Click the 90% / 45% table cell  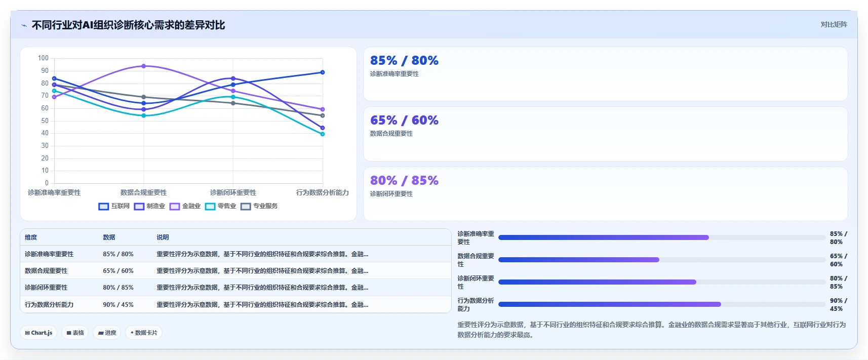[118, 305]
